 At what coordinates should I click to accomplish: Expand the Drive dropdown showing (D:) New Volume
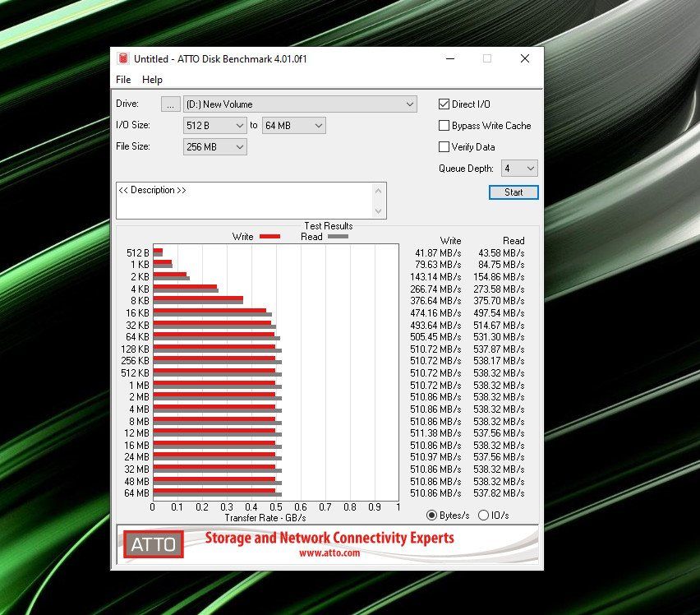300,104
